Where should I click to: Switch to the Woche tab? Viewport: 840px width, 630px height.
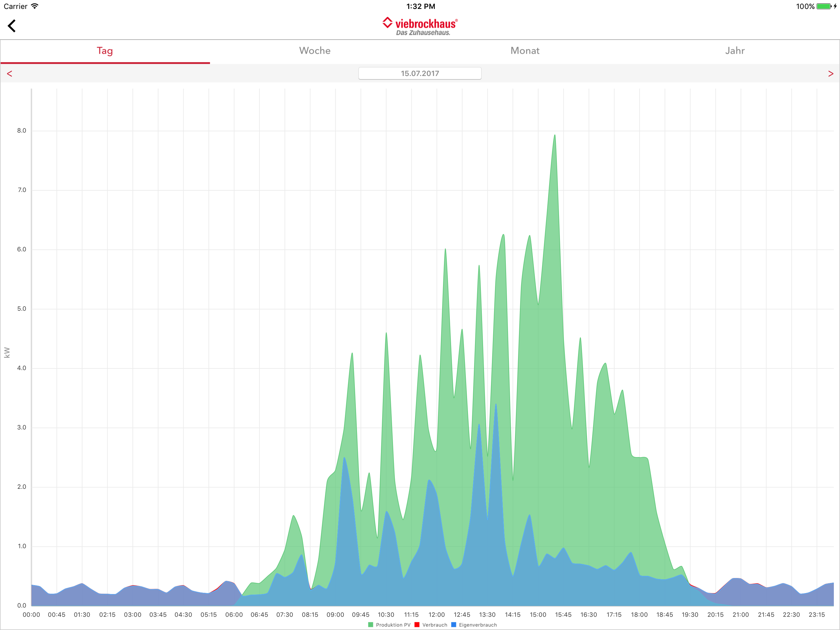pyautogui.click(x=315, y=51)
